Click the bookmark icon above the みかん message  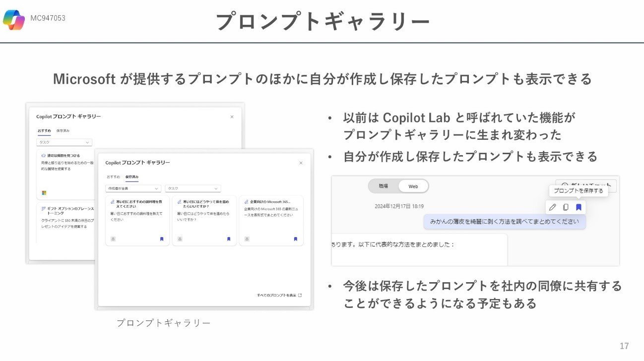pos(579,207)
